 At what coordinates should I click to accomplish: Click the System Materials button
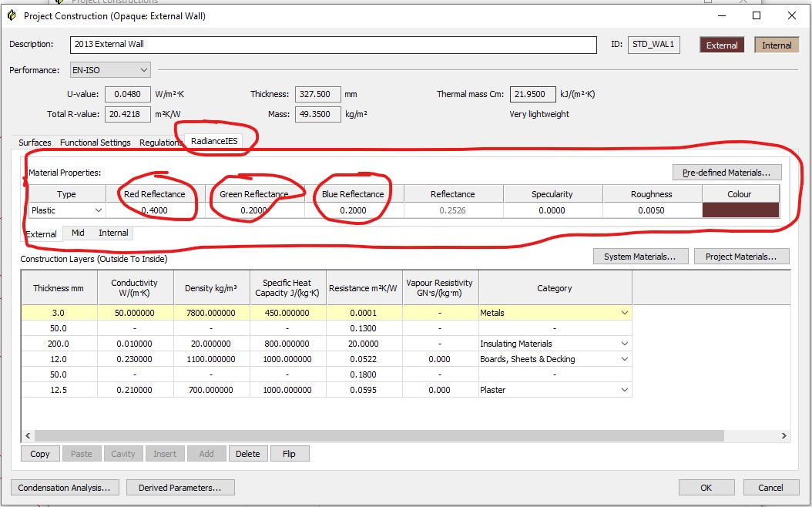click(640, 257)
